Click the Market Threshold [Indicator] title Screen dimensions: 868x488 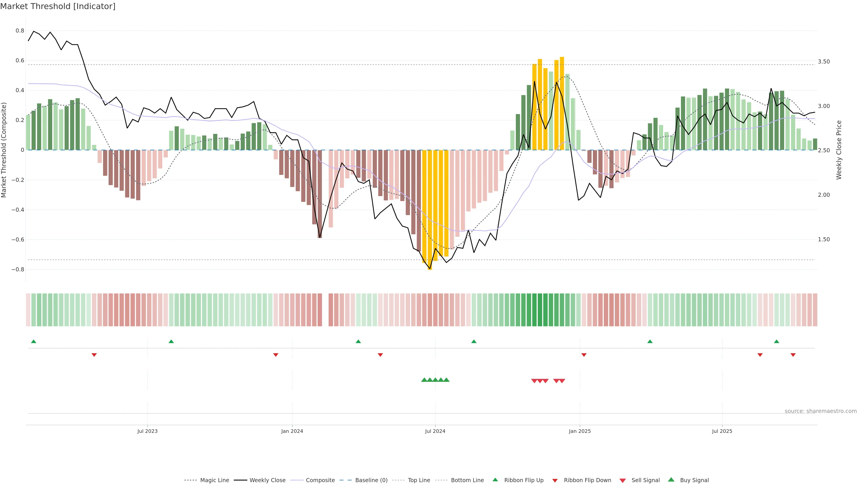(58, 6)
